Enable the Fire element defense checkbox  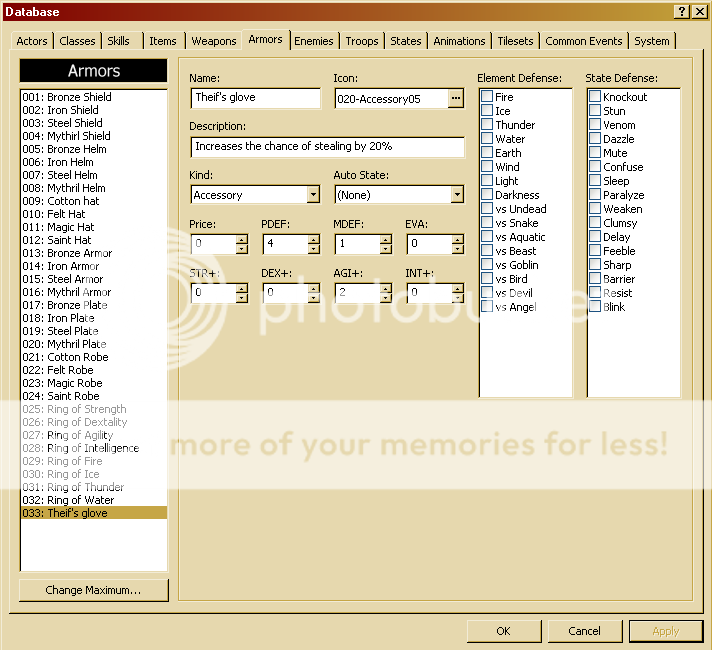coord(487,97)
